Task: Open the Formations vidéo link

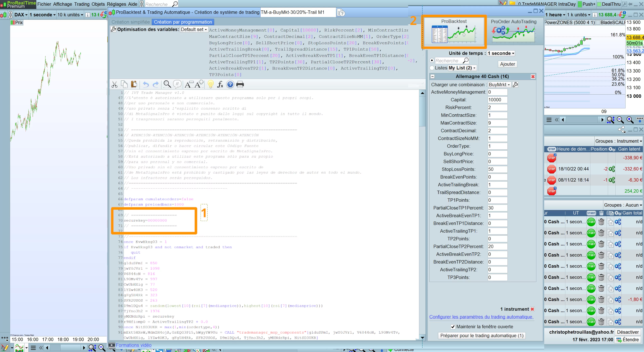Action: 133,345
